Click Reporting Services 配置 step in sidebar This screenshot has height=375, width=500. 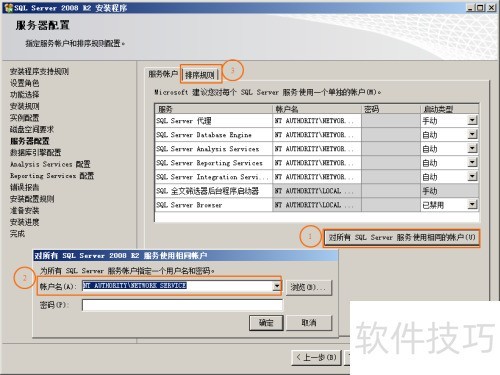pos(52,176)
